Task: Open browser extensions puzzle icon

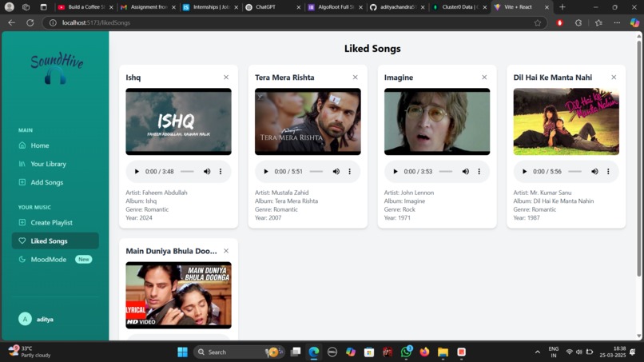Action: 578,22
